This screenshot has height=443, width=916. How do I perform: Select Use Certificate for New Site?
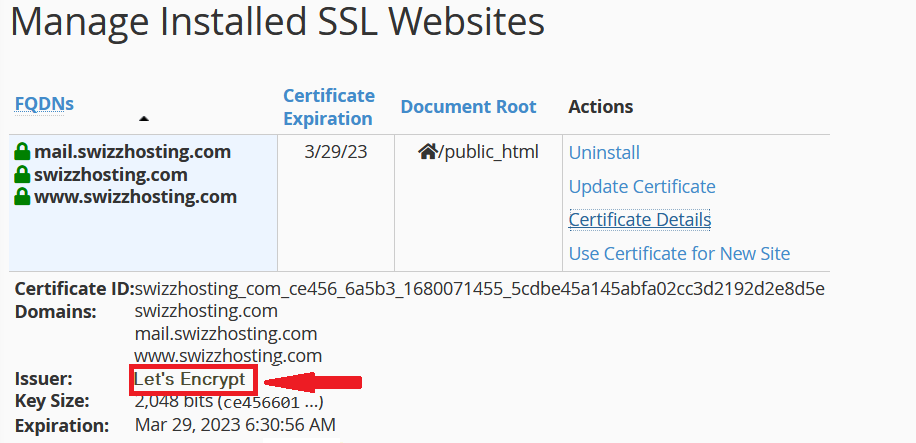pos(679,254)
